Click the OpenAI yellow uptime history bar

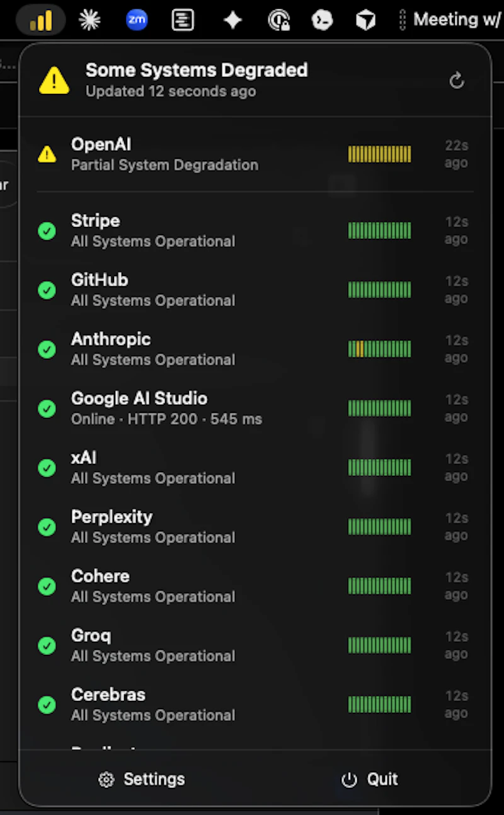point(380,154)
